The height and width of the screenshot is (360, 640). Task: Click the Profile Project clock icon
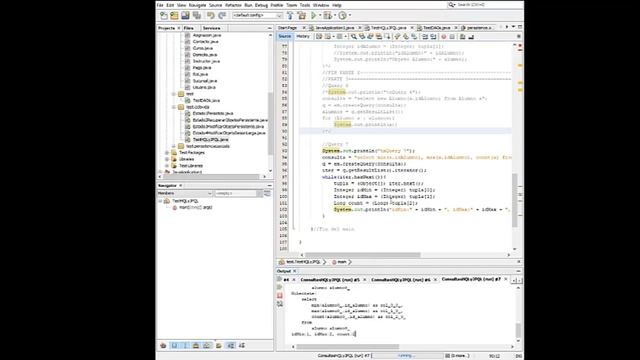point(342,16)
